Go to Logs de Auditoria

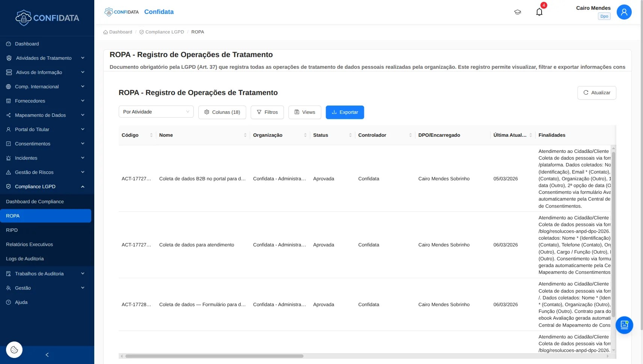(25, 259)
